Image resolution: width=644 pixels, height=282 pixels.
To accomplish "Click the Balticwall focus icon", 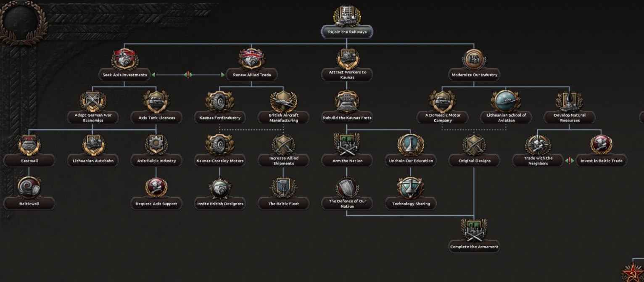I will [29, 188].
